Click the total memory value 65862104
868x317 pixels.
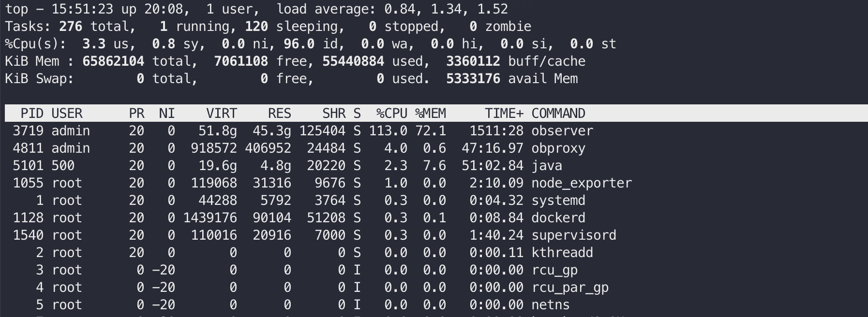click(x=113, y=61)
